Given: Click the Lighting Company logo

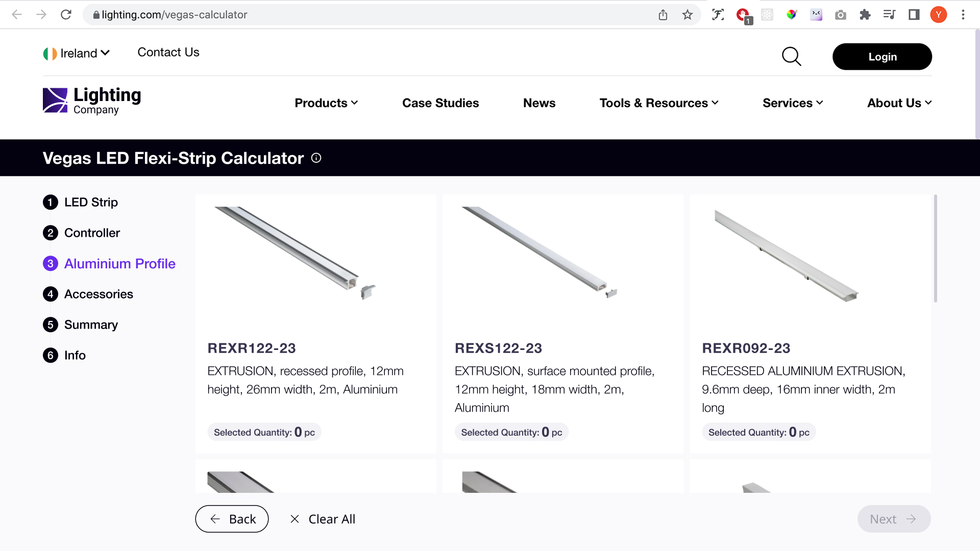Looking at the screenshot, I should click(x=92, y=101).
